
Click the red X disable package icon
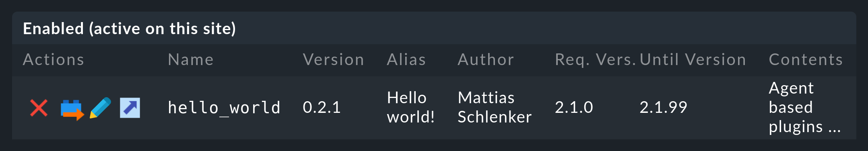pos(39,108)
